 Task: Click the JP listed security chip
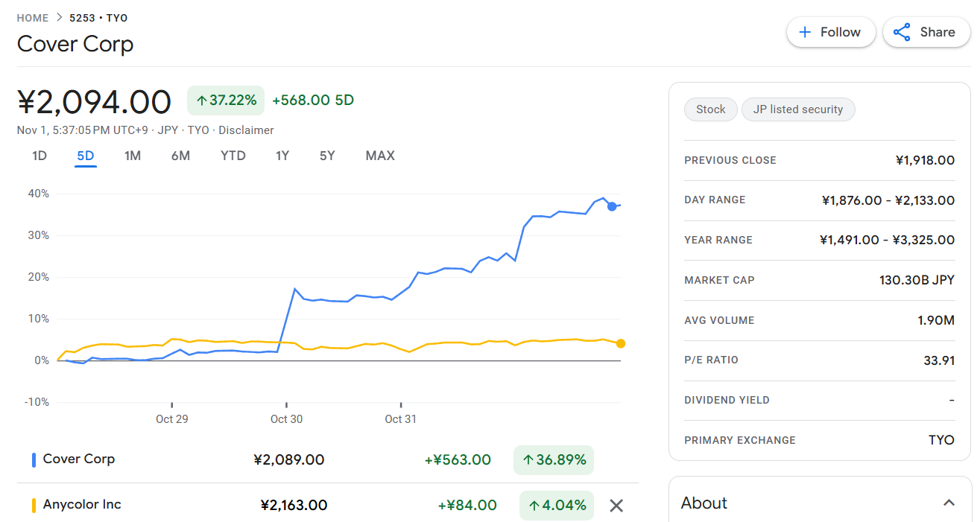pos(797,109)
